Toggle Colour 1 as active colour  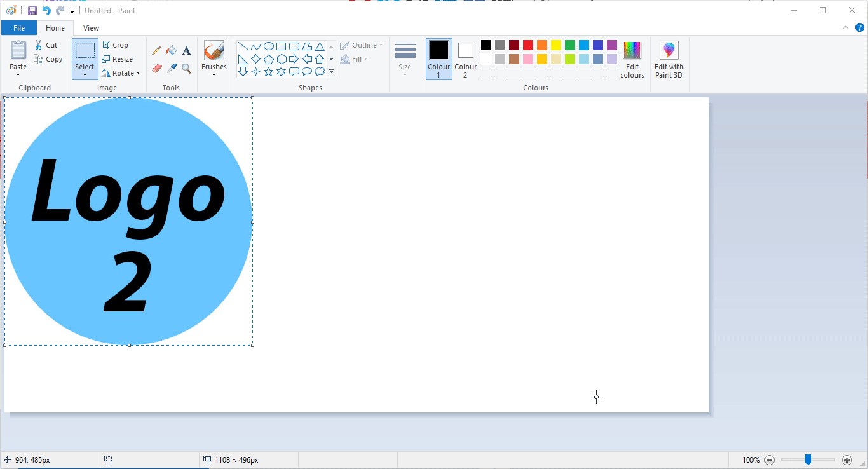[439, 59]
